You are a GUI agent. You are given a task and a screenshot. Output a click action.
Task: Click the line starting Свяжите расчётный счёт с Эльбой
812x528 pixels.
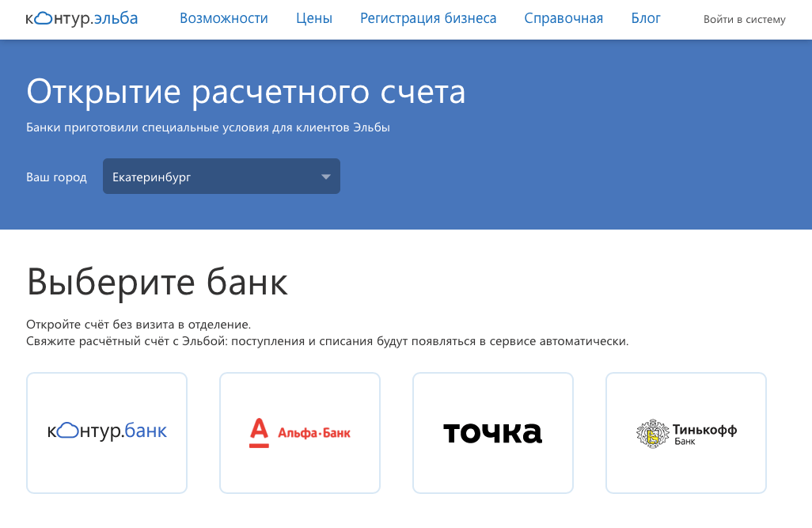pyautogui.click(x=328, y=341)
